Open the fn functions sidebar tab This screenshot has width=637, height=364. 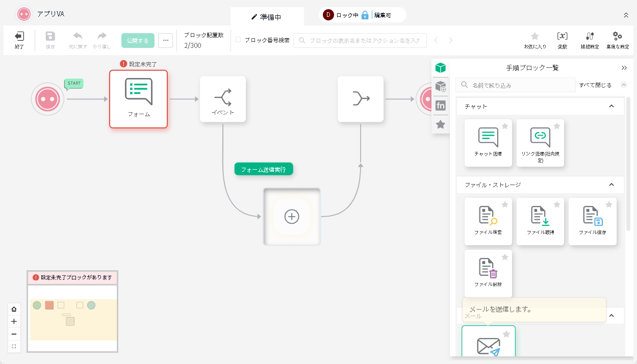pyautogui.click(x=441, y=106)
